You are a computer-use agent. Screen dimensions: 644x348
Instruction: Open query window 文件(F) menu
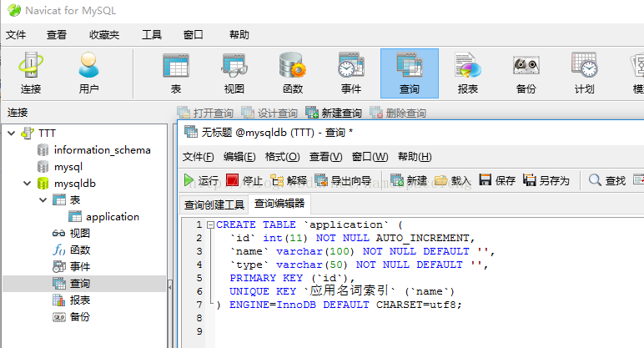[199, 157]
